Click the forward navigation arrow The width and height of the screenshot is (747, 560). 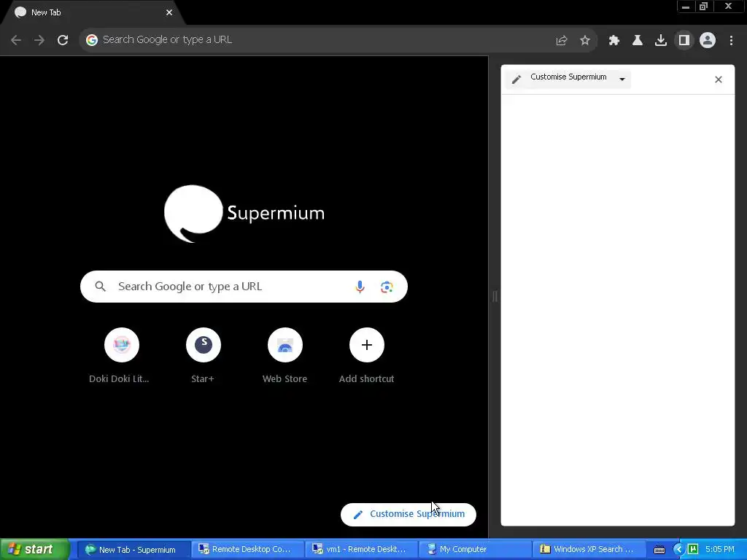pyautogui.click(x=39, y=40)
